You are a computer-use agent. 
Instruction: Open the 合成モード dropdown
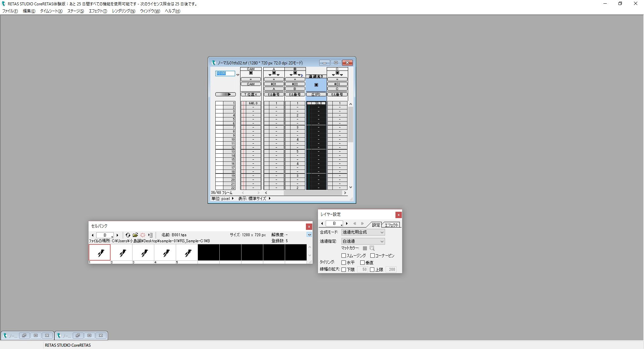click(x=363, y=232)
